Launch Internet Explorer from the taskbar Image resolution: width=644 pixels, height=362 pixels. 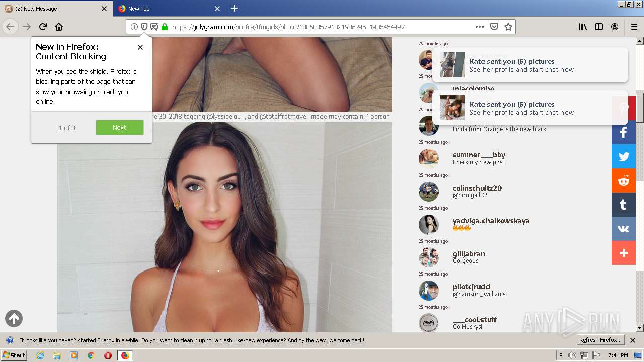40,355
